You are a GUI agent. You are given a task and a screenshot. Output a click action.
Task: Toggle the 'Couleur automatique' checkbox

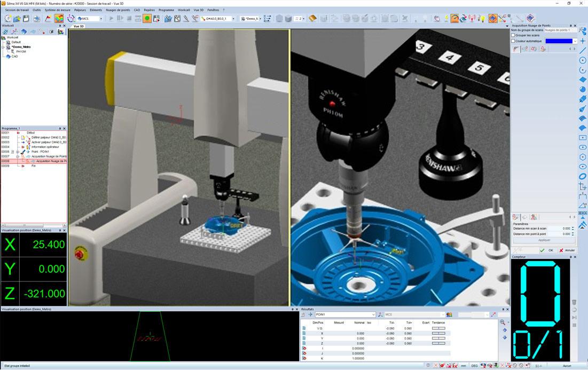[513, 41]
